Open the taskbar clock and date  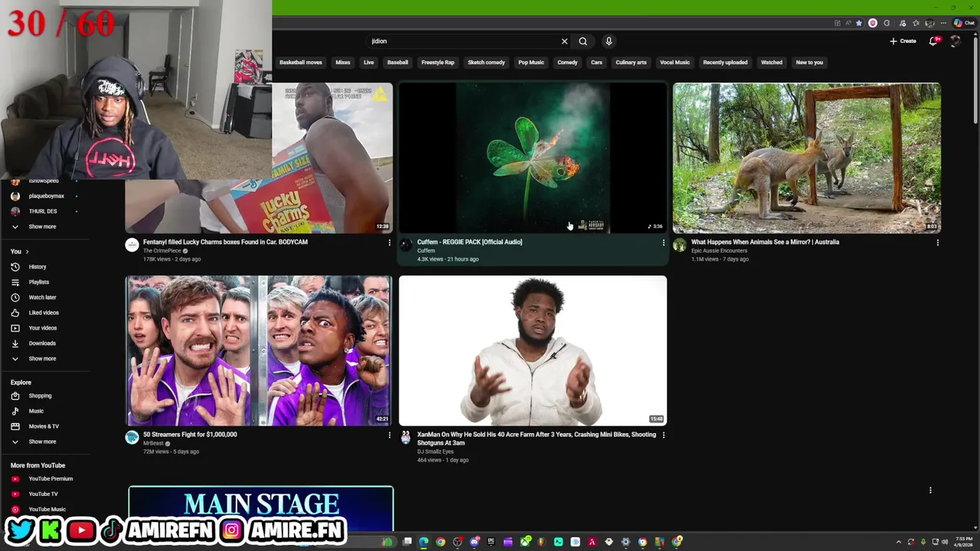(x=963, y=542)
